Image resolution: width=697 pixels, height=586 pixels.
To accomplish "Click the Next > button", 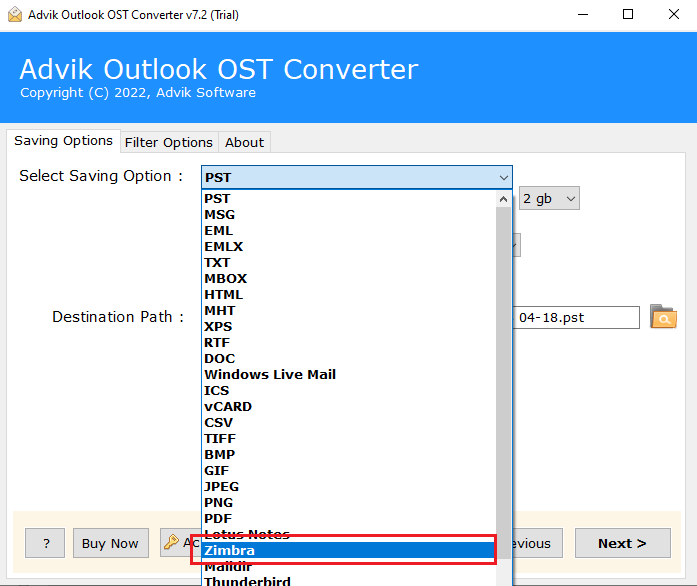I will 622,543.
